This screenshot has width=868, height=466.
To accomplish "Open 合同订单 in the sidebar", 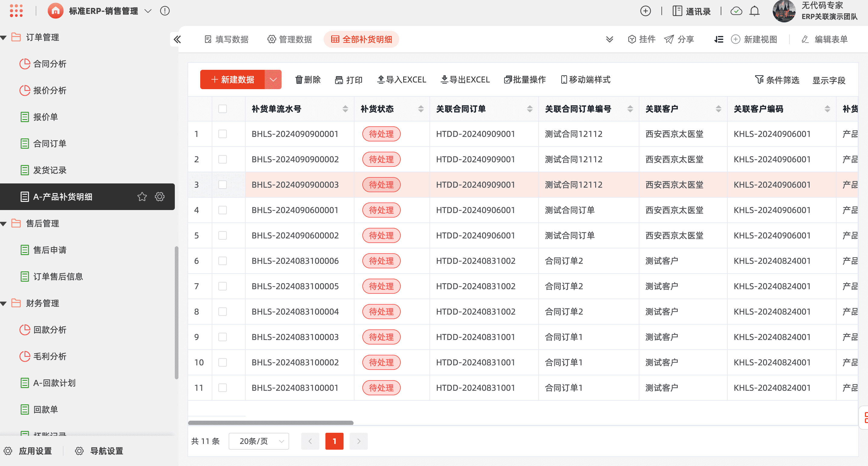I will [x=50, y=144].
